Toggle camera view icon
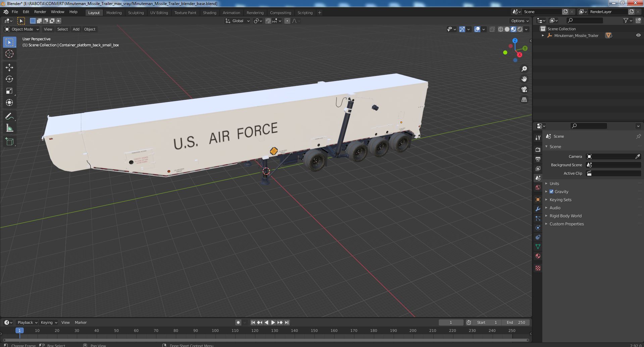Image resolution: width=644 pixels, height=347 pixels. [524, 89]
